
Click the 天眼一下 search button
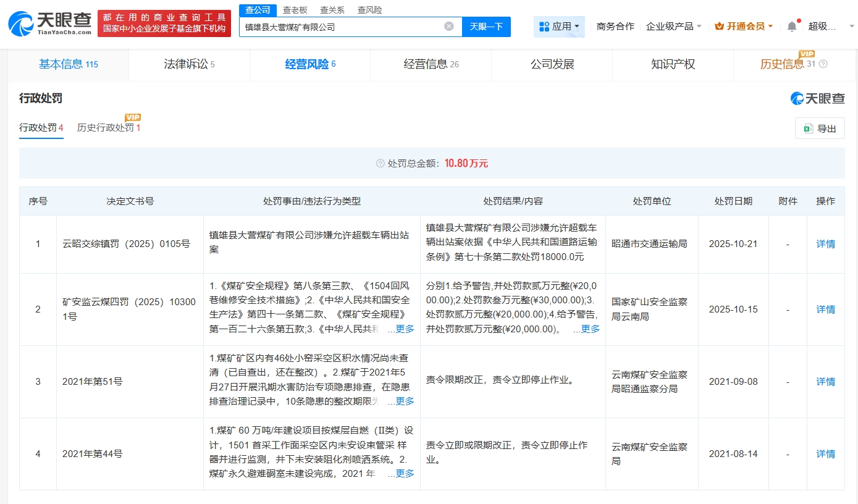click(486, 27)
